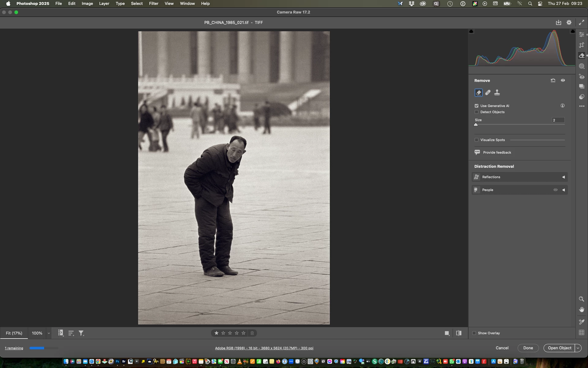Enable the Detect Objects checkbox
The image size is (588, 368).
pyautogui.click(x=477, y=112)
